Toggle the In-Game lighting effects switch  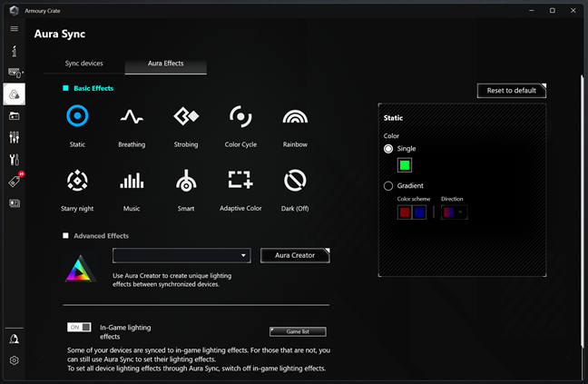79,327
